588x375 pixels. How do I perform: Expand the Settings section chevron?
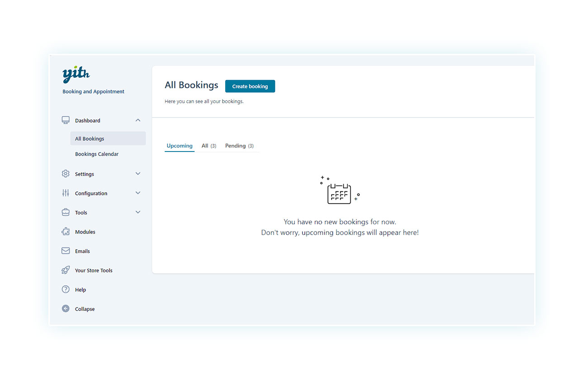tap(138, 174)
